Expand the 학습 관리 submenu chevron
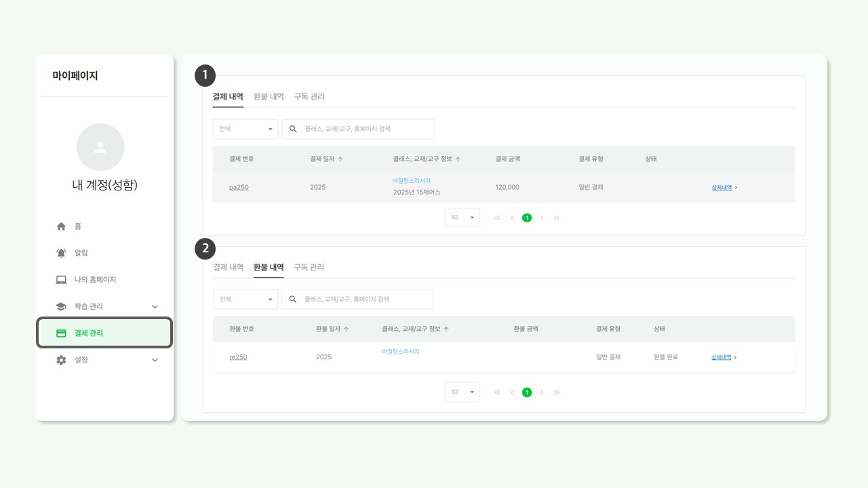 (155, 306)
